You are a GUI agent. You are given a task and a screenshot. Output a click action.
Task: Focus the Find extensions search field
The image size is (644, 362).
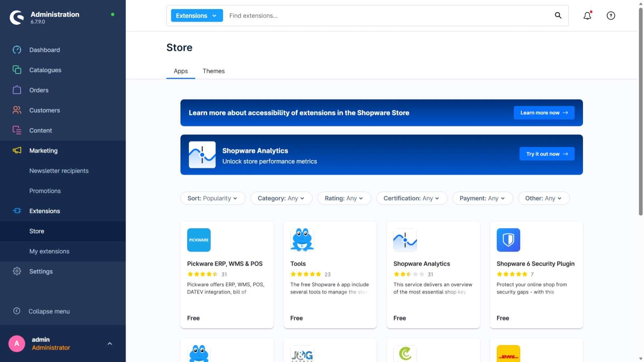388,16
